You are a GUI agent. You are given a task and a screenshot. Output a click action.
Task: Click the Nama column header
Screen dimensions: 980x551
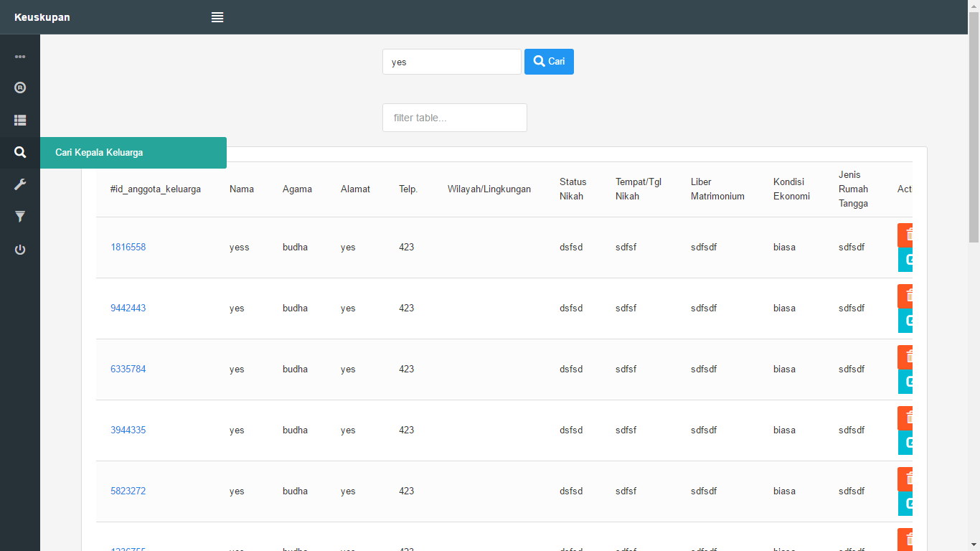[x=242, y=189]
